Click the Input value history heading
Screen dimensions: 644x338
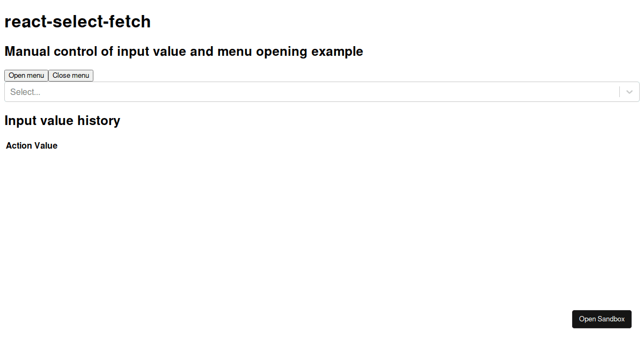click(x=62, y=120)
